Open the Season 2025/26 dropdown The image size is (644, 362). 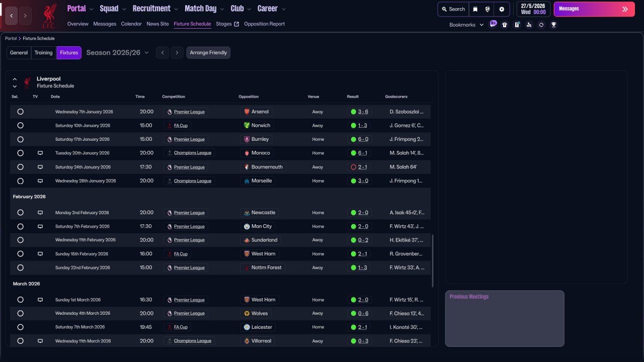(x=118, y=52)
